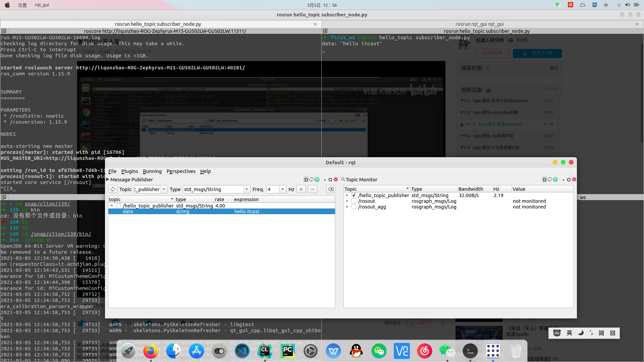Screen dimensions: 644x362
Task: Click the refresh topics button in Message Publisher
Action: [x=113, y=189]
